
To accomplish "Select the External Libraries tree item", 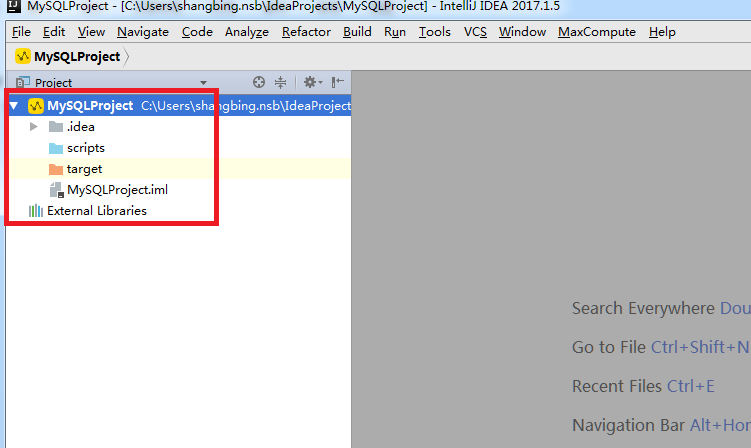I will pos(96,211).
